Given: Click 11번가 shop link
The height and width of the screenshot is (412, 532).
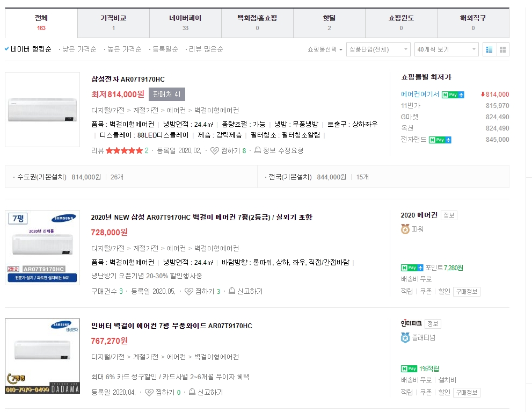Looking at the screenshot, I should pos(411,105).
